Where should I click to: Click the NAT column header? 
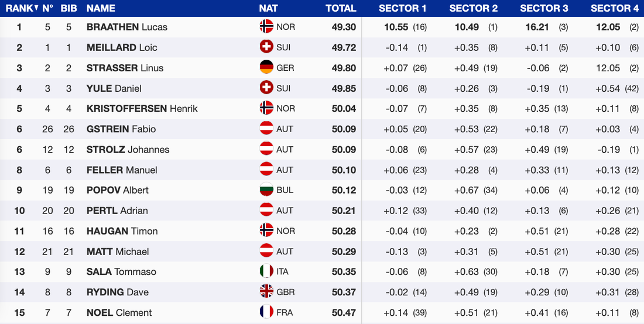click(x=268, y=8)
